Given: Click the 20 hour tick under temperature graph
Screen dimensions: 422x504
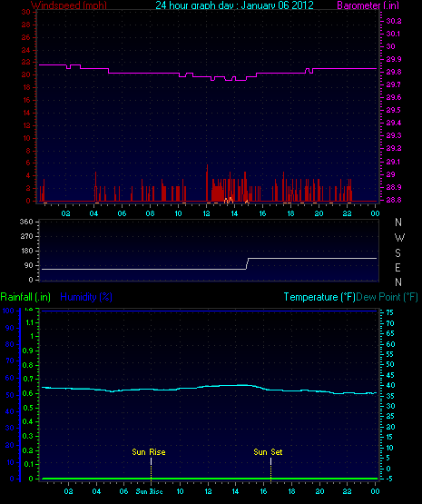Looking at the screenshot, I should click(x=319, y=491).
